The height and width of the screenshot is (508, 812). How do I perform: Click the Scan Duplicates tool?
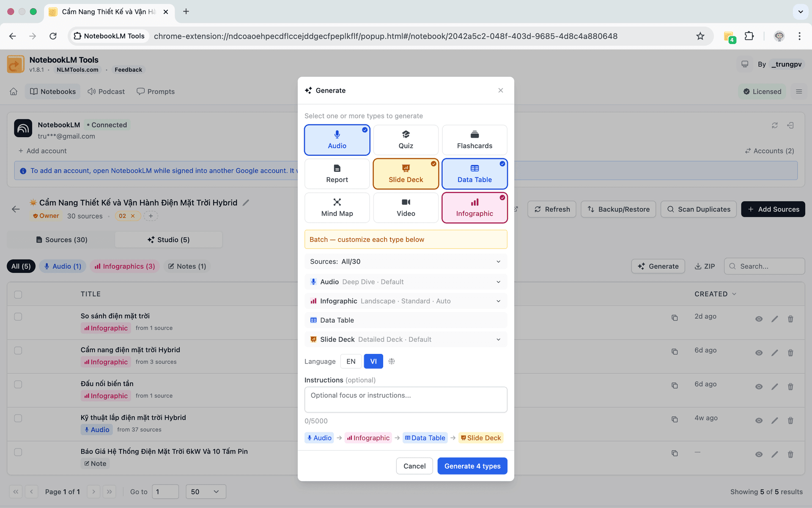pyautogui.click(x=698, y=209)
